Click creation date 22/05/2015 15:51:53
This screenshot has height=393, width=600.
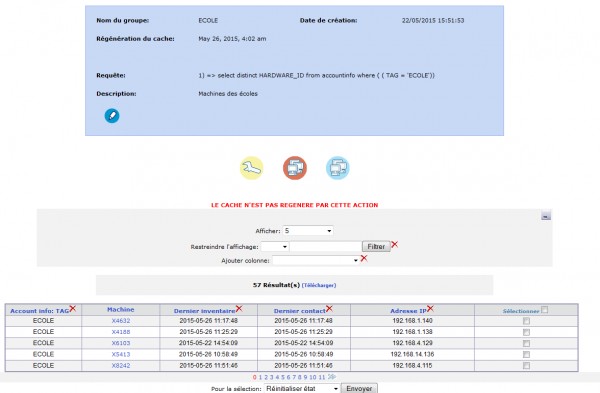[433, 20]
